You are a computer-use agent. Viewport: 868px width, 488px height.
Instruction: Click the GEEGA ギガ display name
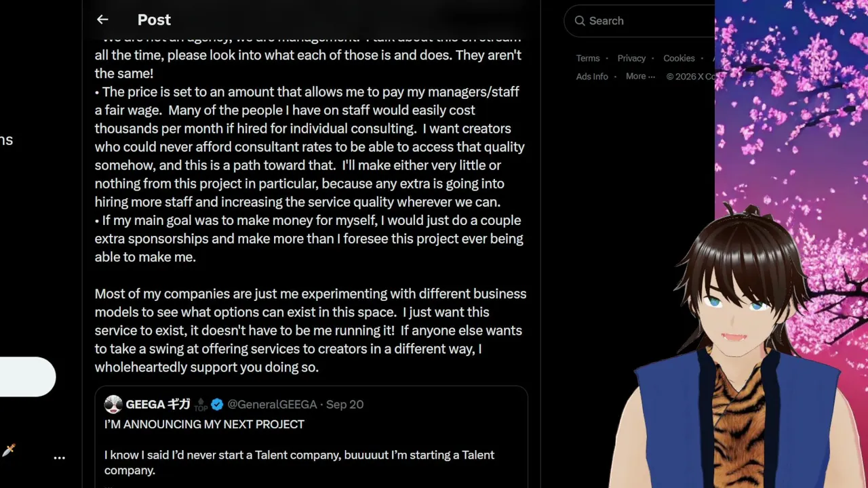[158, 405]
